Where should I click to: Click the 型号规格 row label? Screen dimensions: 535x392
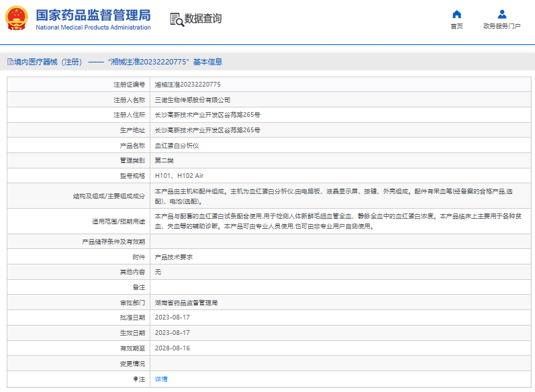[x=132, y=176]
